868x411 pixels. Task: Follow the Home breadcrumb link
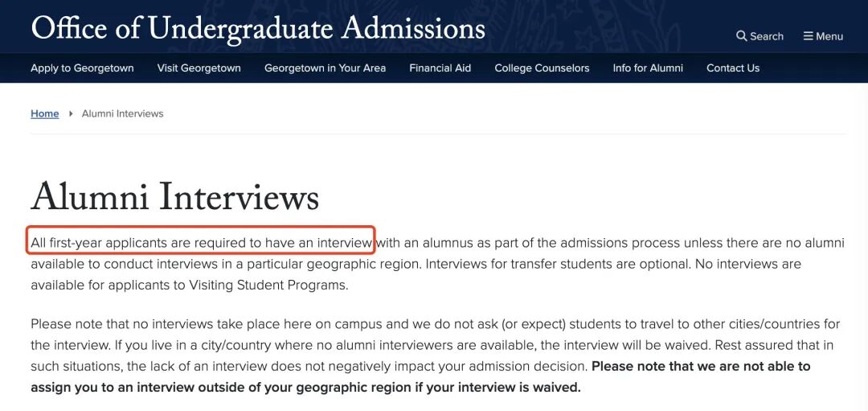click(44, 114)
